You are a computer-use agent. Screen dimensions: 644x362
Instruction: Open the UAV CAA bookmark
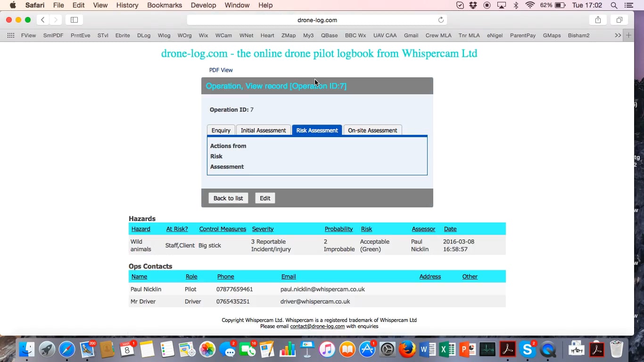click(385, 35)
